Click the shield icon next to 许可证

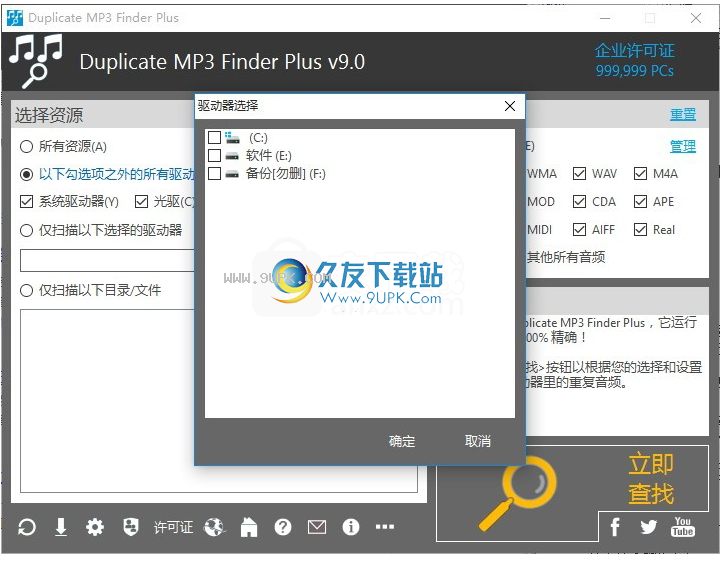click(x=131, y=527)
